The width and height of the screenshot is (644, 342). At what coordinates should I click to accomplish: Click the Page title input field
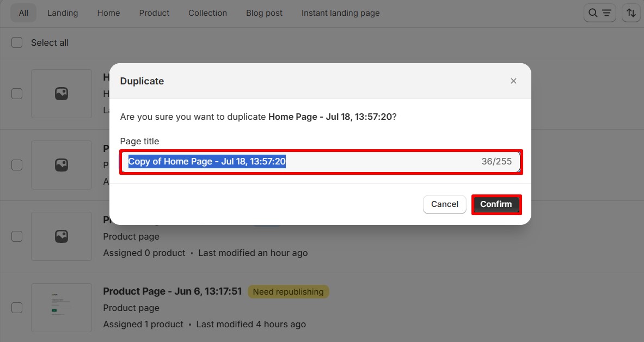[381, 162]
